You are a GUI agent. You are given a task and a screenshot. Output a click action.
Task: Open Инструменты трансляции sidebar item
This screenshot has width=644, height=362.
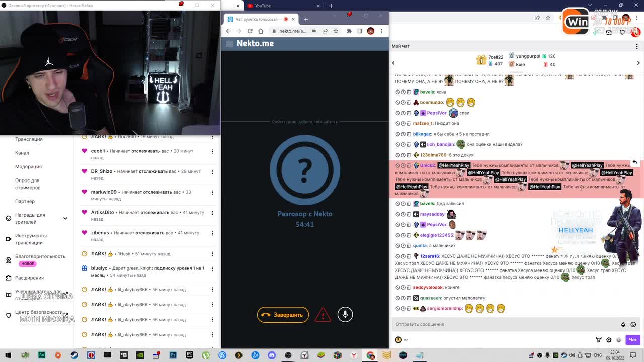31,239
